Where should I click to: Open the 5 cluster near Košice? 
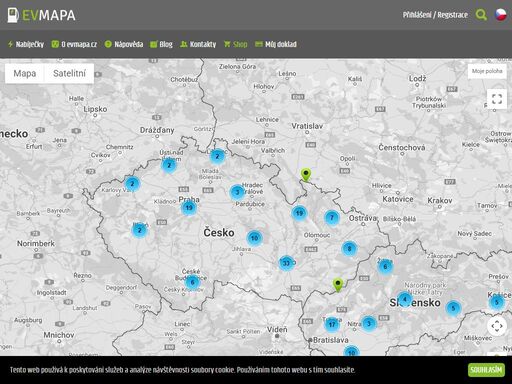point(497,303)
